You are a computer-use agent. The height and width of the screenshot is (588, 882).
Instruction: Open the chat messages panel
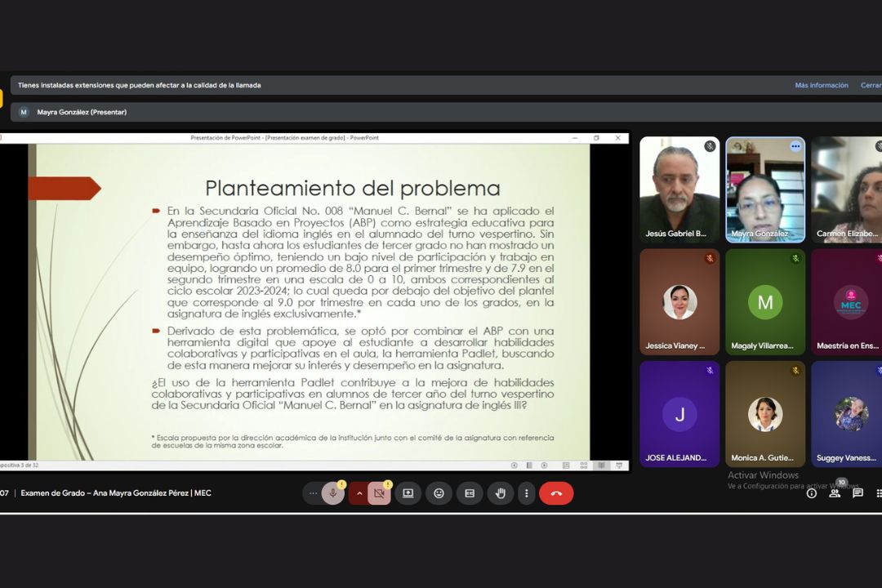click(x=857, y=493)
